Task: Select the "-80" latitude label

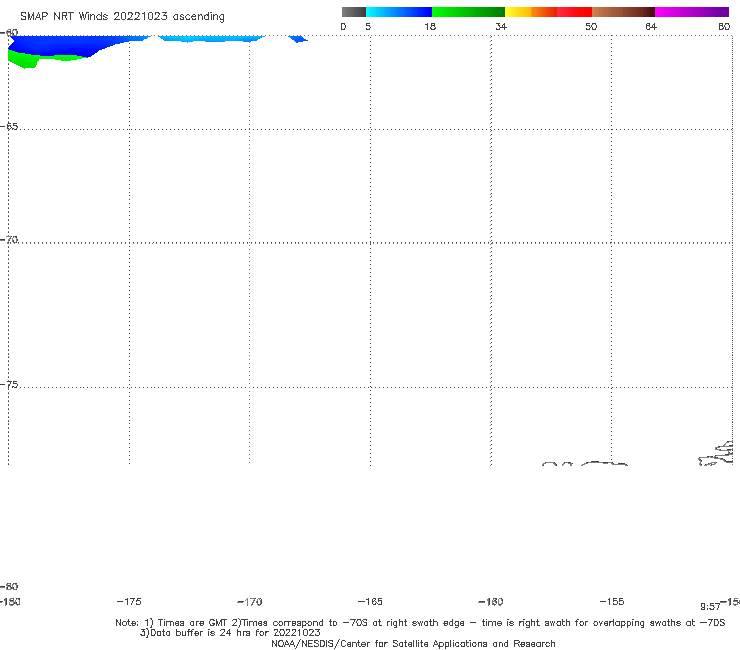Action: point(9,586)
